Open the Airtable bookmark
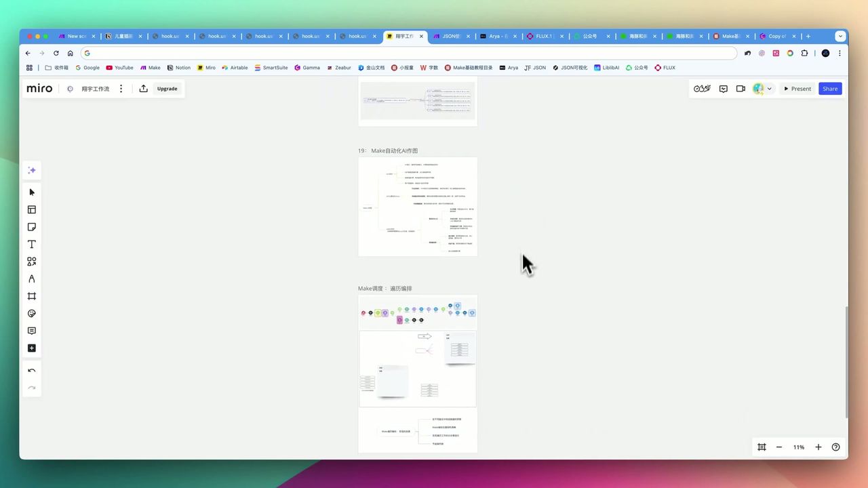The width and height of the screenshot is (868, 488). (x=235, y=68)
